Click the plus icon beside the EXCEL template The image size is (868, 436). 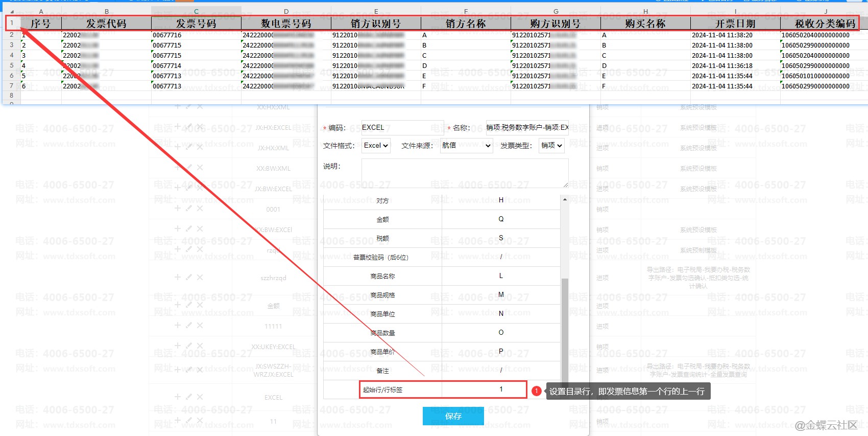178,397
